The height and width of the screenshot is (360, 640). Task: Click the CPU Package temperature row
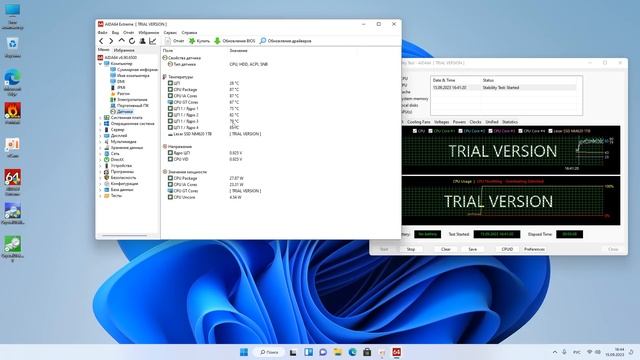[x=203, y=89]
